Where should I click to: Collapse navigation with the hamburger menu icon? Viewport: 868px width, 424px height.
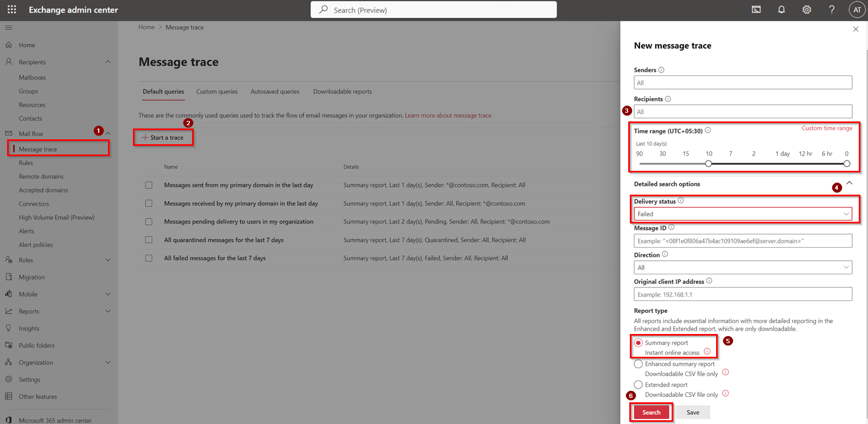(9, 27)
